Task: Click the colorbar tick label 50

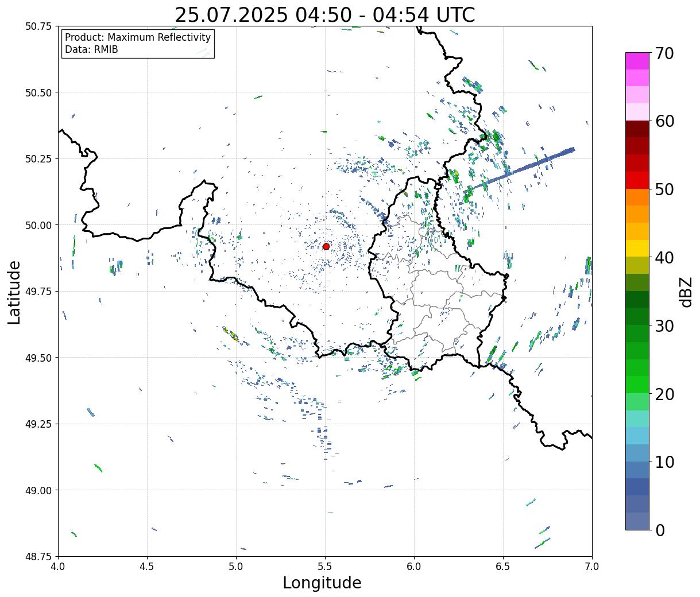Action: (664, 189)
